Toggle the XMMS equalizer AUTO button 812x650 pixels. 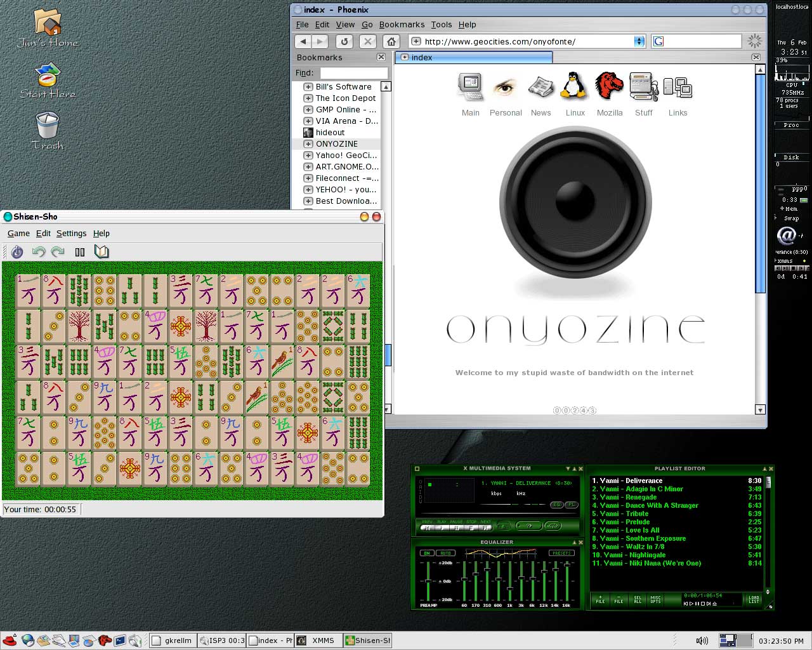pos(445,553)
